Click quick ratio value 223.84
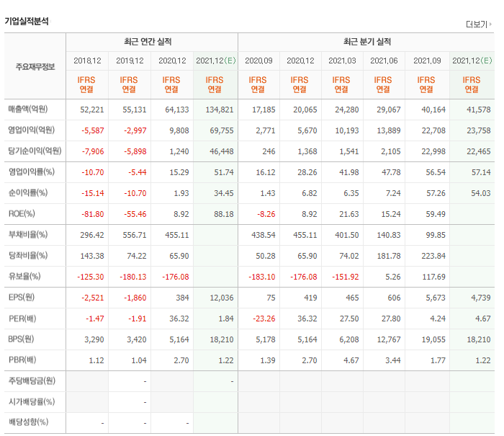 (433, 256)
